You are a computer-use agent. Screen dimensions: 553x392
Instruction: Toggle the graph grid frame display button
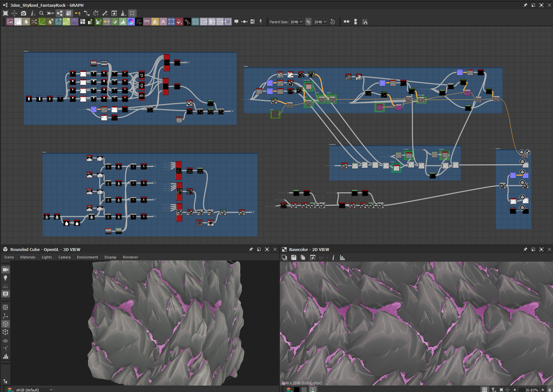coord(132,13)
